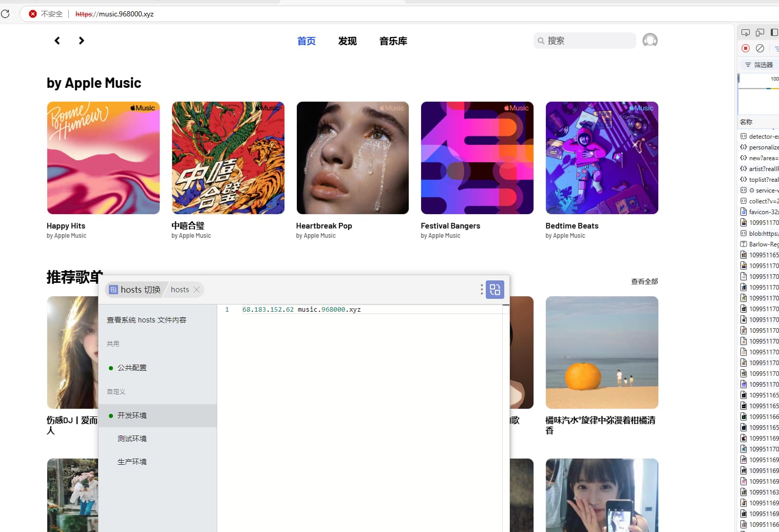
Task: Go forward with the right arrow
Action: click(81, 41)
